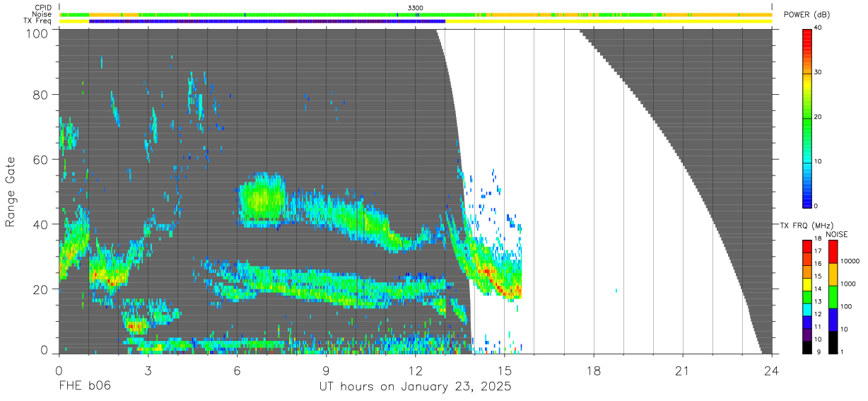Image resolution: width=868 pixels, height=401 pixels.
Task: Click the Noise row label beside top bar
Action: tap(42, 14)
